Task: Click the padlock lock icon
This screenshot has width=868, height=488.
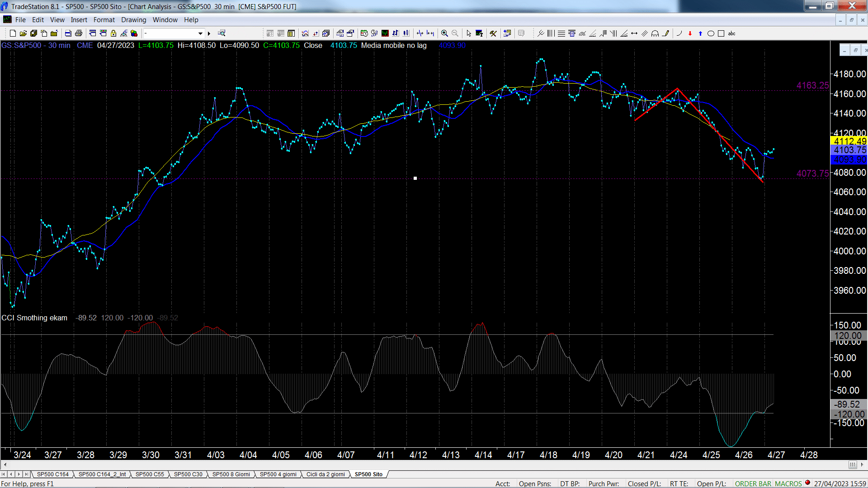Action: pyautogui.click(x=113, y=33)
